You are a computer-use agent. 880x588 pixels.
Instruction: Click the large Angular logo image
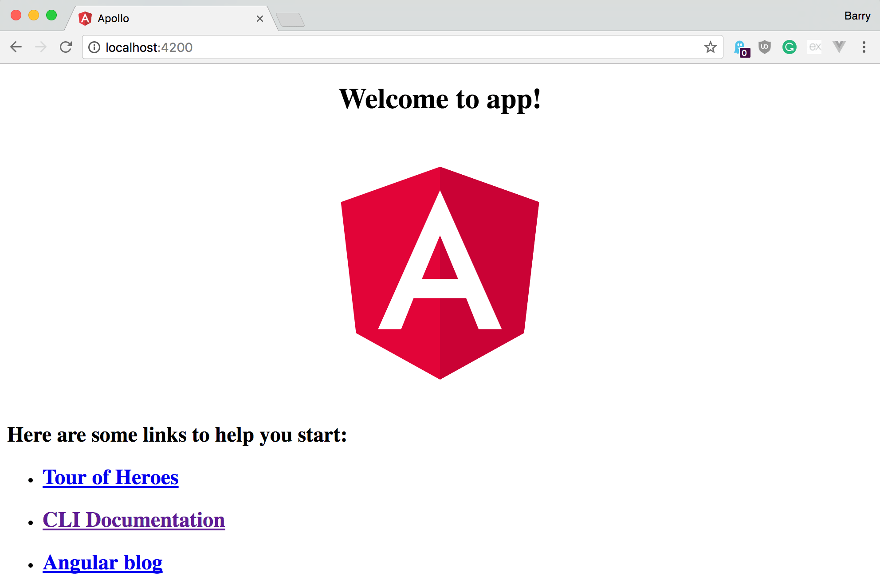point(440,273)
